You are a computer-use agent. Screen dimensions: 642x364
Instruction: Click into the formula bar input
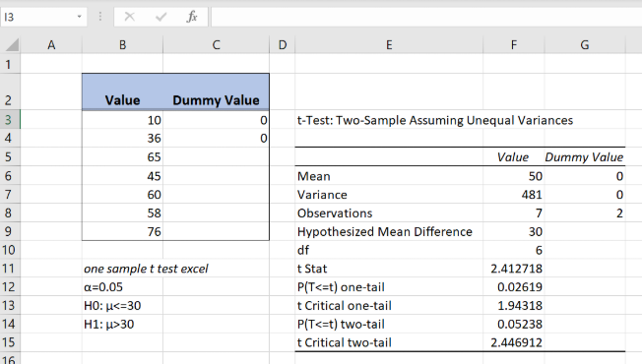click(x=426, y=17)
